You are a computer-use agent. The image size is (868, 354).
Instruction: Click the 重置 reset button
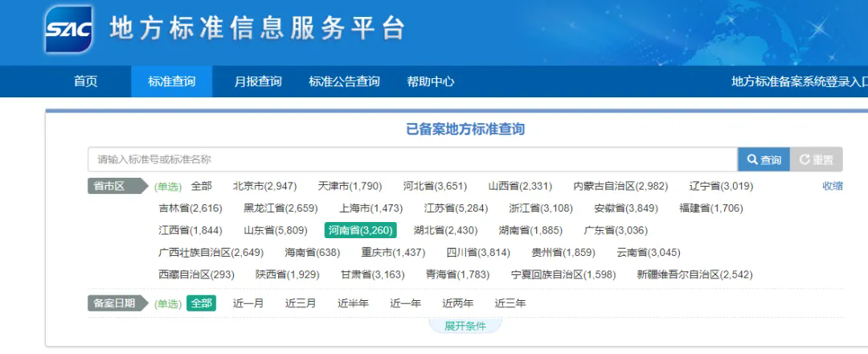tap(816, 160)
